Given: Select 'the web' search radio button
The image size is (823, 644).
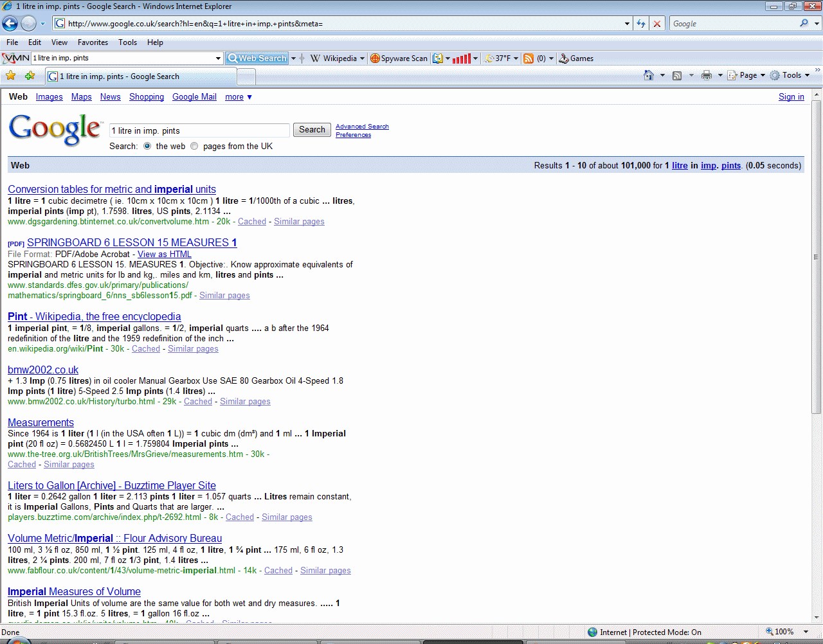Looking at the screenshot, I should coord(147,146).
